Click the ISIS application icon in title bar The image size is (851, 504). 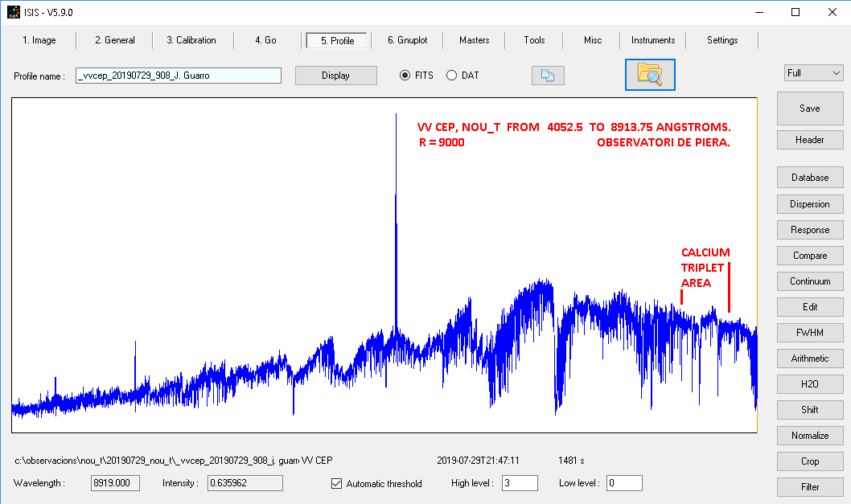14,12
